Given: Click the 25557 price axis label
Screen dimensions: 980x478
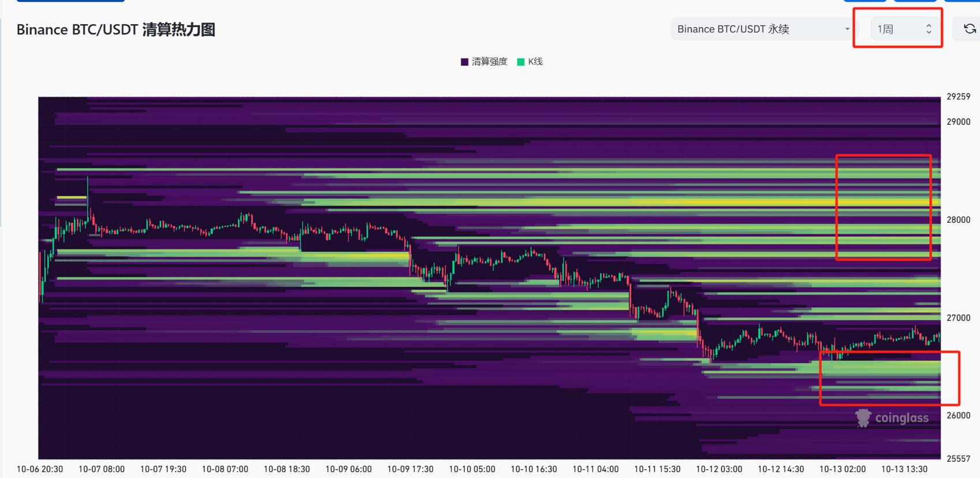Looking at the screenshot, I should 958,458.
